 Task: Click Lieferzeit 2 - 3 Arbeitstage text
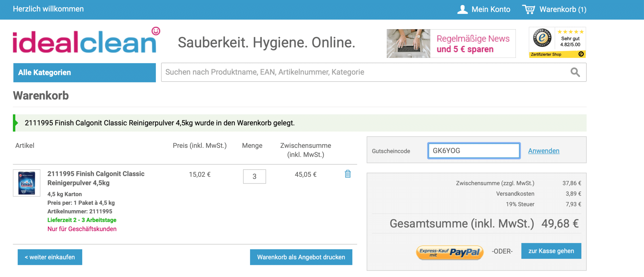coord(82,220)
